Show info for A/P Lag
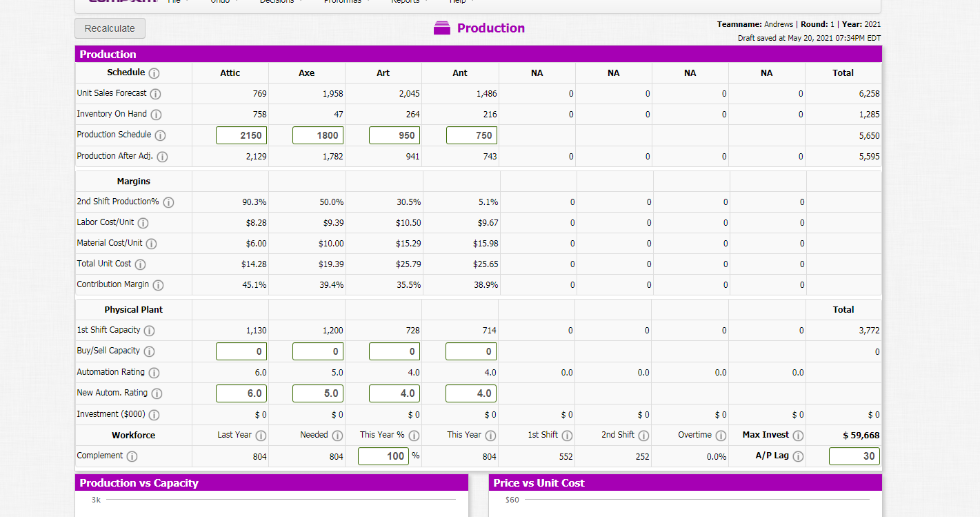The image size is (980, 517). point(798,456)
